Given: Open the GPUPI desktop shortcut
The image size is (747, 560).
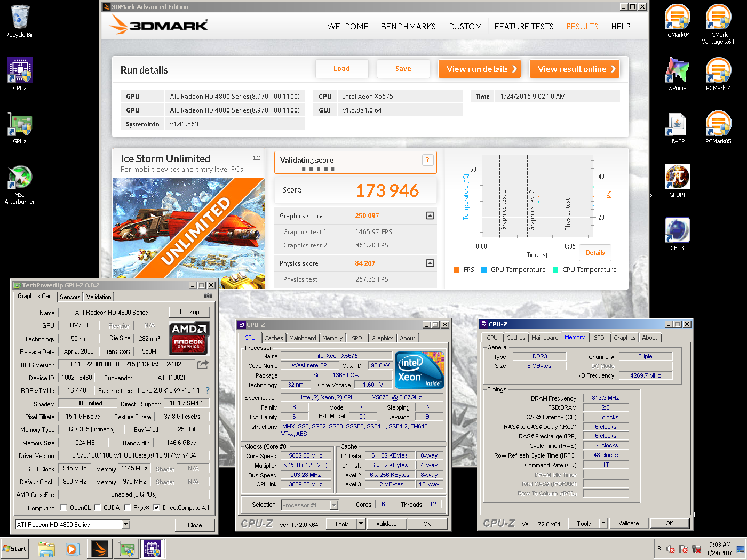Looking at the screenshot, I should click(x=677, y=181).
